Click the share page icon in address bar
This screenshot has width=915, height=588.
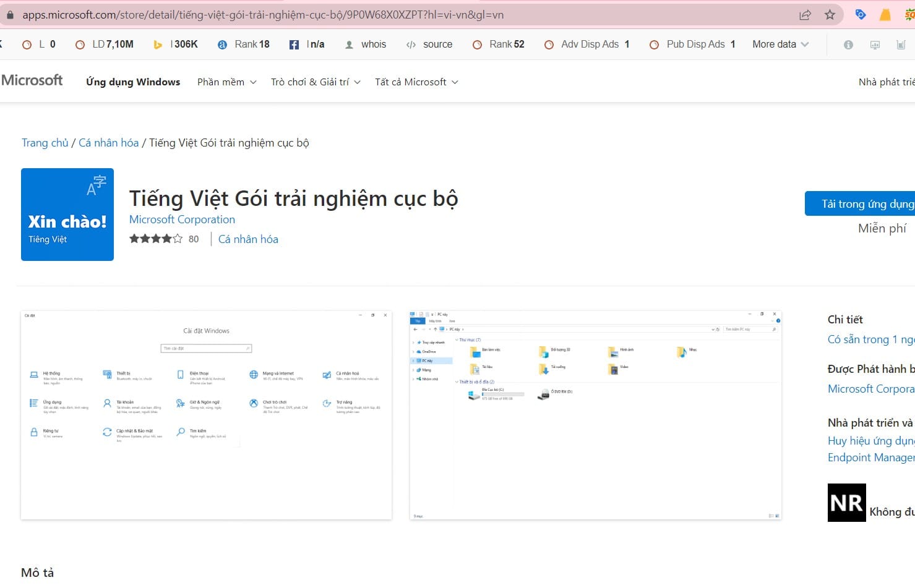coord(805,15)
